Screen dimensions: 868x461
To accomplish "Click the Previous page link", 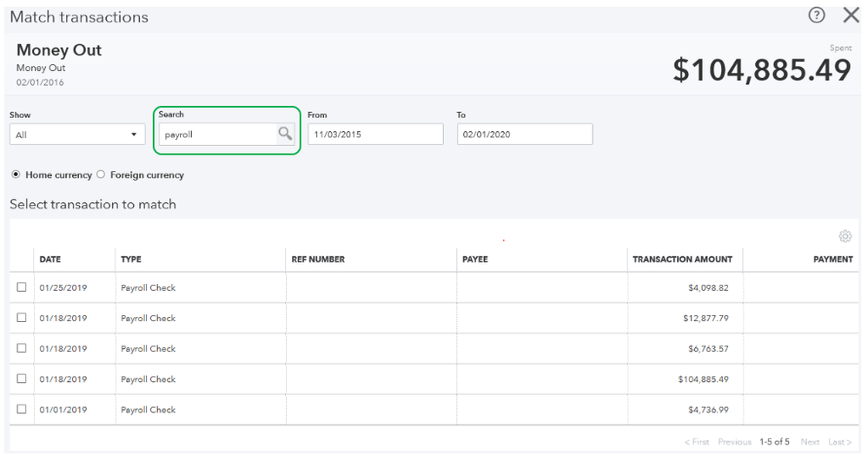I will (734, 442).
